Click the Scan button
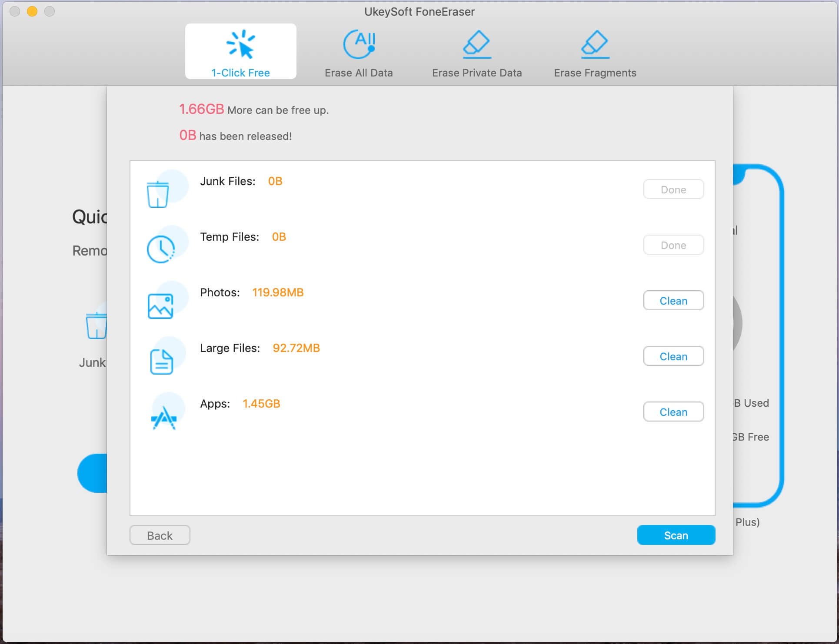The image size is (839, 644). point(675,535)
